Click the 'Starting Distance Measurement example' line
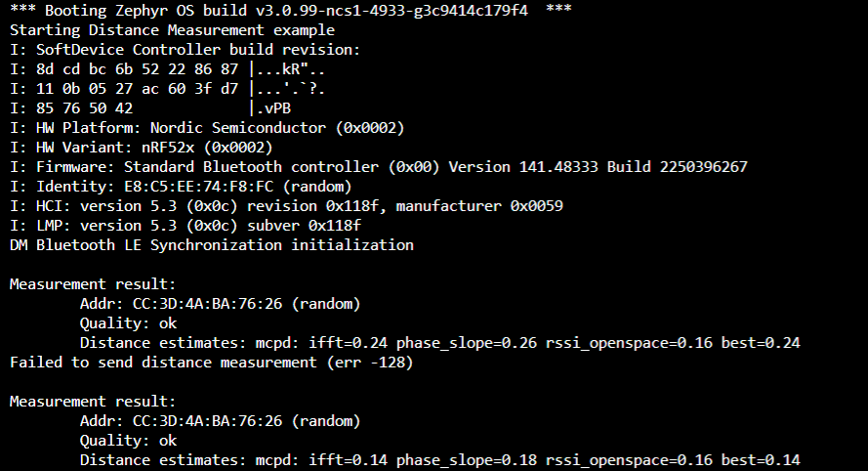The height and width of the screenshot is (471, 868). 172,30
